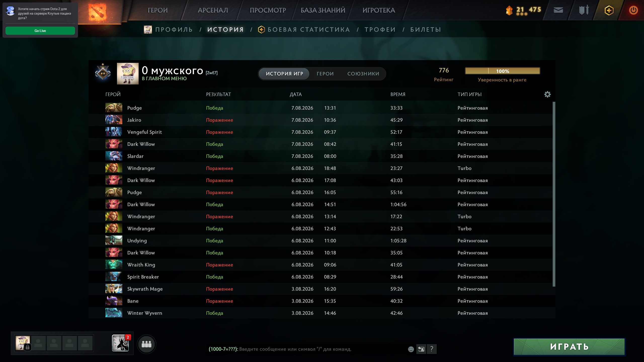Click the chat pop-out window icon

(421, 349)
